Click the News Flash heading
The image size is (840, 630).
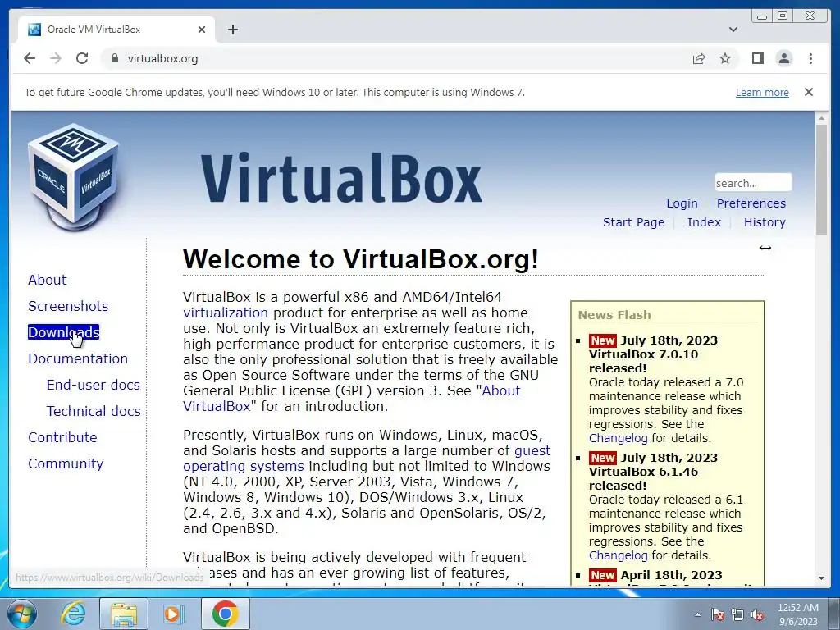pos(614,315)
